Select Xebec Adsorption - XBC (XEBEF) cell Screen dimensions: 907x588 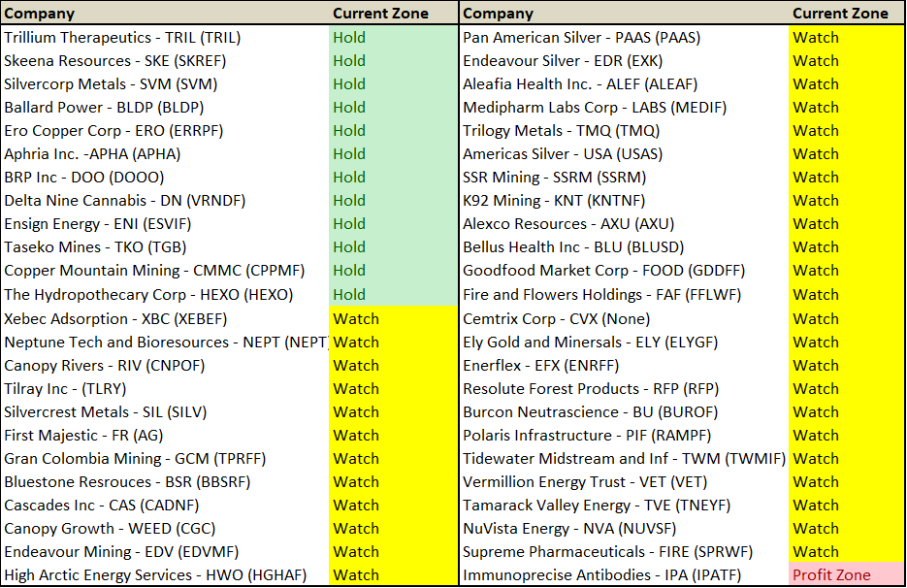[x=165, y=319]
